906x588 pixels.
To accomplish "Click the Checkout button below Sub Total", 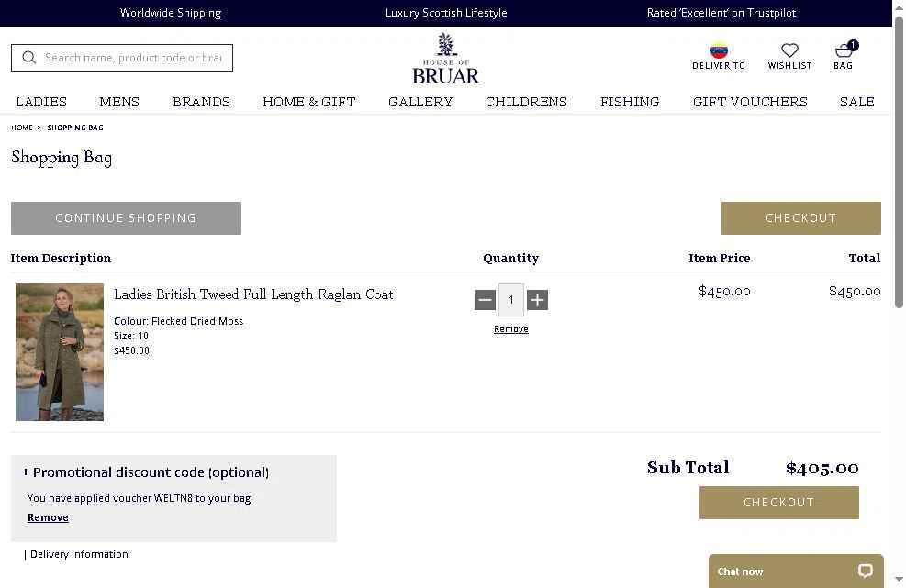I will (x=779, y=503).
